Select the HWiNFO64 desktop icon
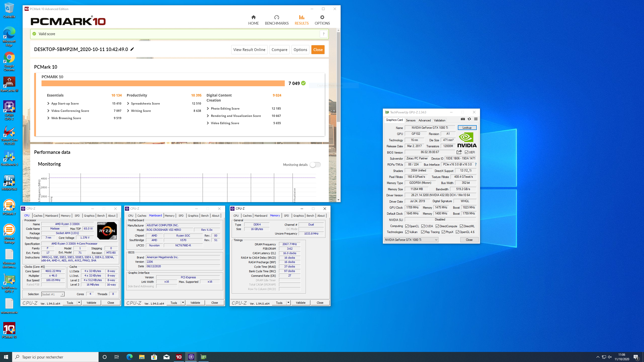 (9, 183)
